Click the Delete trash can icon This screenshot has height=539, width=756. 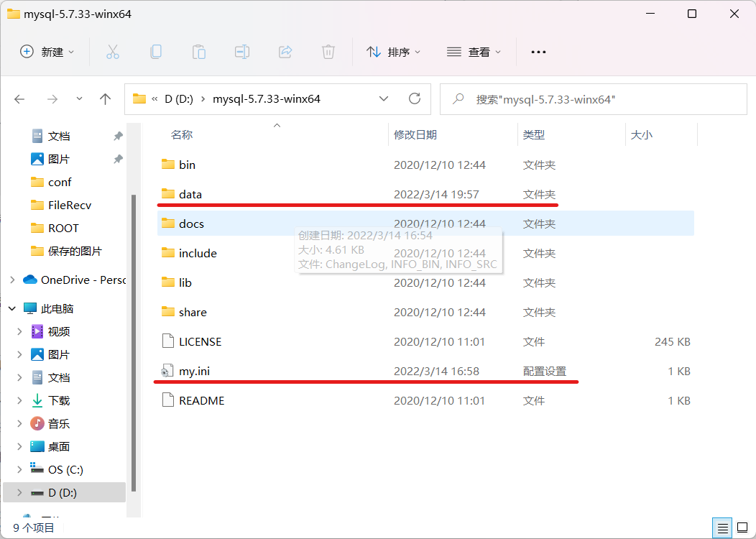coord(328,52)
